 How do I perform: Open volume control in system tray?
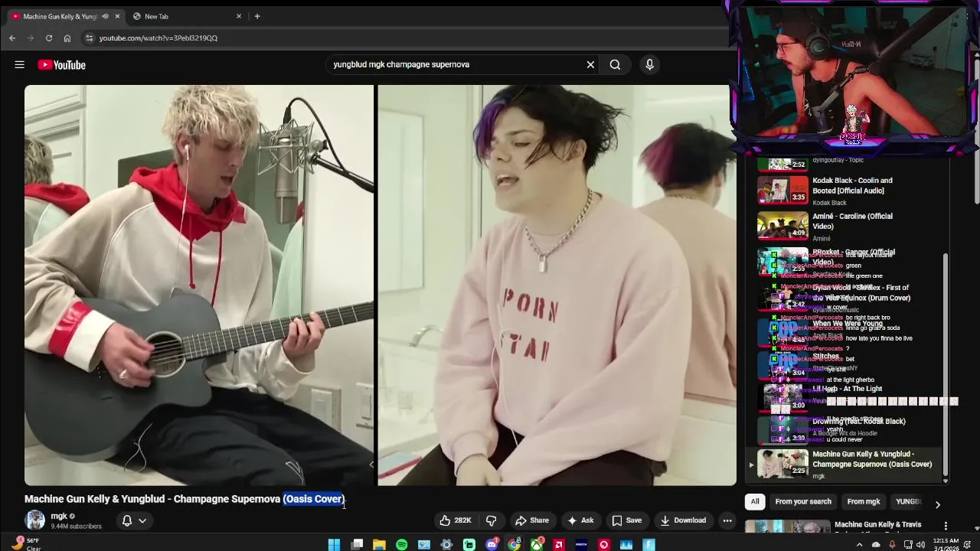point(920,545)
